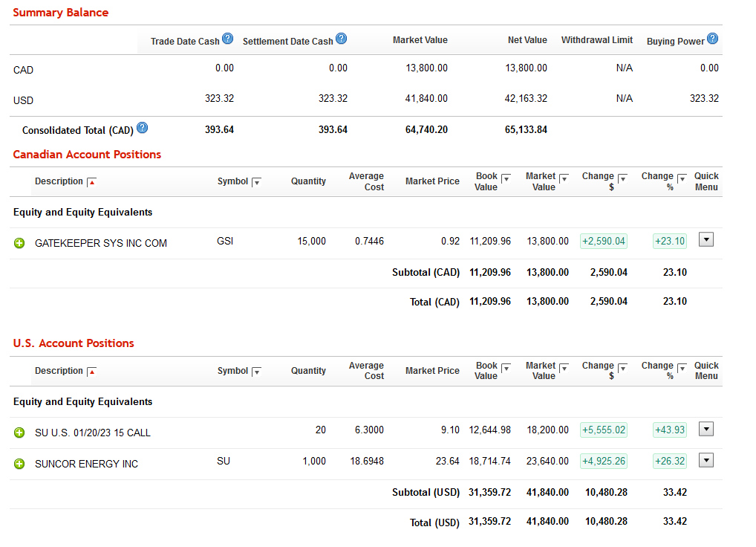Sort U.S. positions by Change $ arrow
The width and height of the screenshot is (756, 547).
[622, 368]
